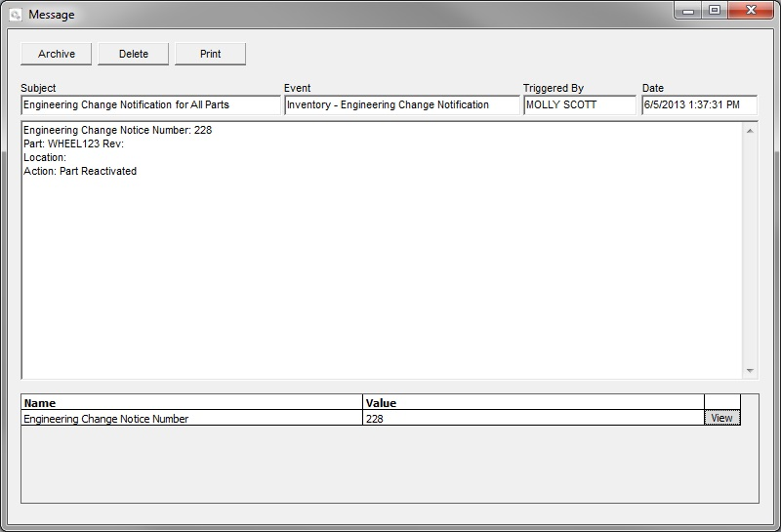Click the 'Part: WHEEL123 Rev:' line
The image size is (781, 532).
point(74,143)
